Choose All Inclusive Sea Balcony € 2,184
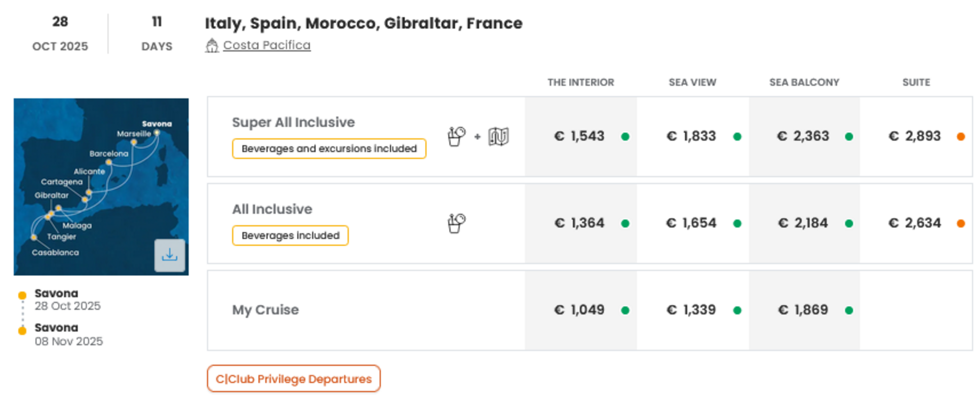Viewport: 980px width, 407px height. 804,223
